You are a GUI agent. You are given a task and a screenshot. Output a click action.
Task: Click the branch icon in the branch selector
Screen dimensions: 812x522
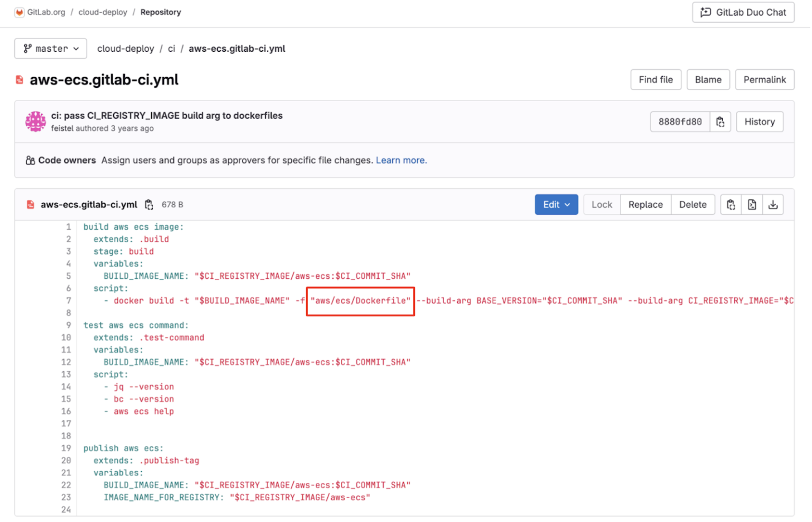[27, 48]
